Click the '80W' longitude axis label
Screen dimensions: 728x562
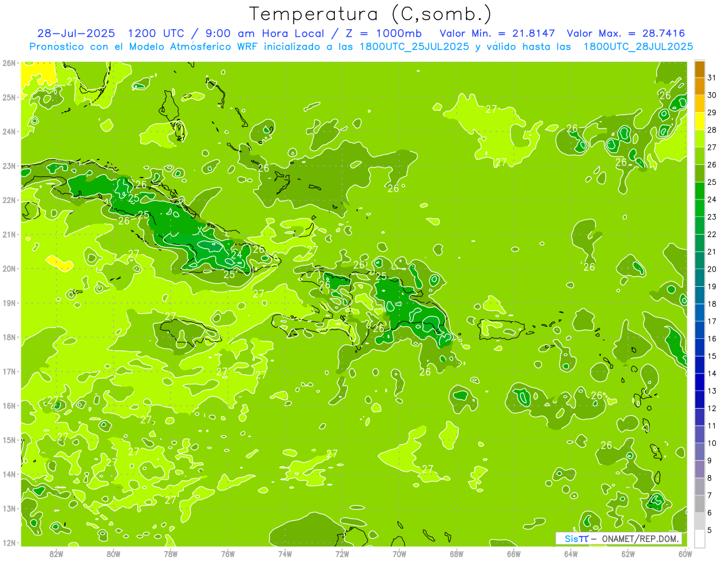coord(113,554)
